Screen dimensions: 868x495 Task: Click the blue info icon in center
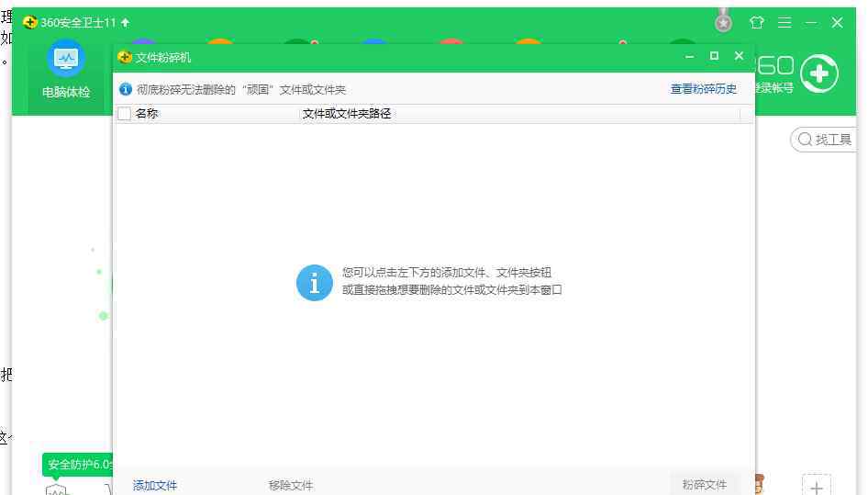click(314, 283)
